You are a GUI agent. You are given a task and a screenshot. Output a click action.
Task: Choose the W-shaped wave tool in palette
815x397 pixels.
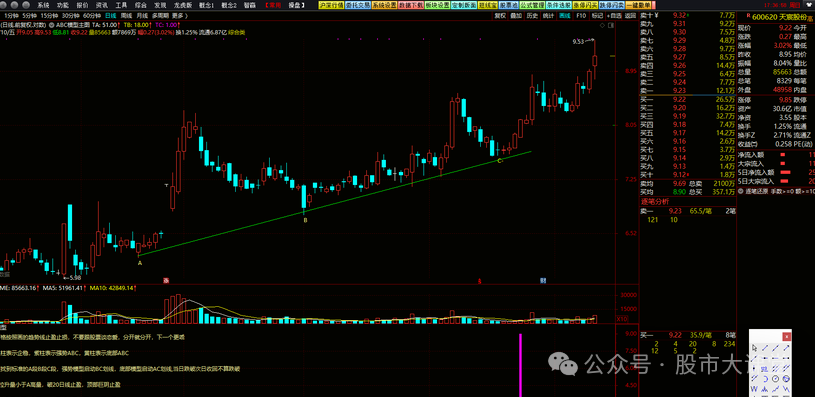point(754,389)
